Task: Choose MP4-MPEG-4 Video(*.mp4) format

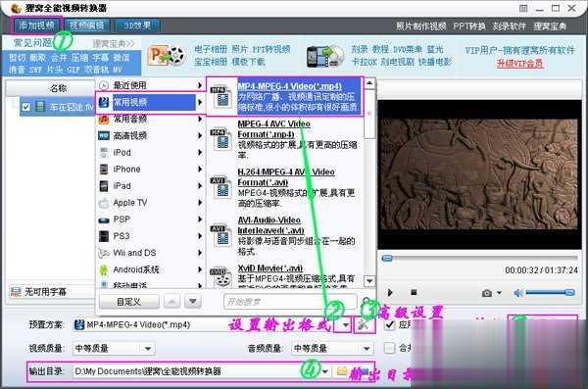Action: pyautogui.click(x=285, y=97)
